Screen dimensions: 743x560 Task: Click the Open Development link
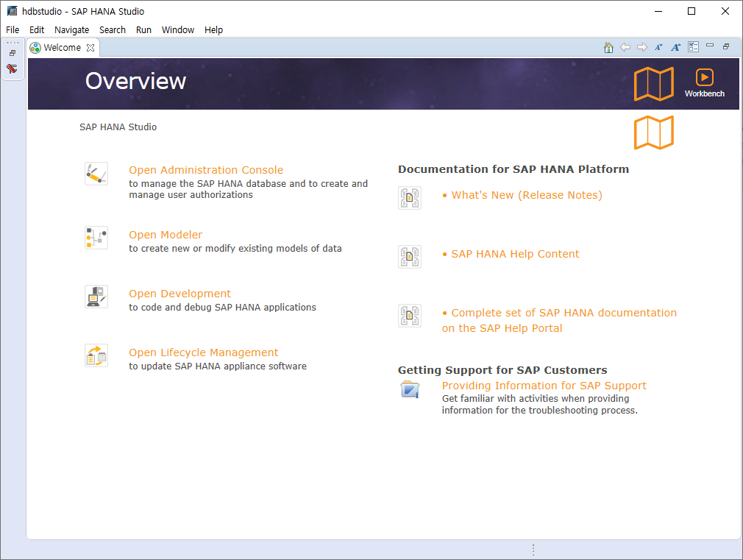click(179, 294)
